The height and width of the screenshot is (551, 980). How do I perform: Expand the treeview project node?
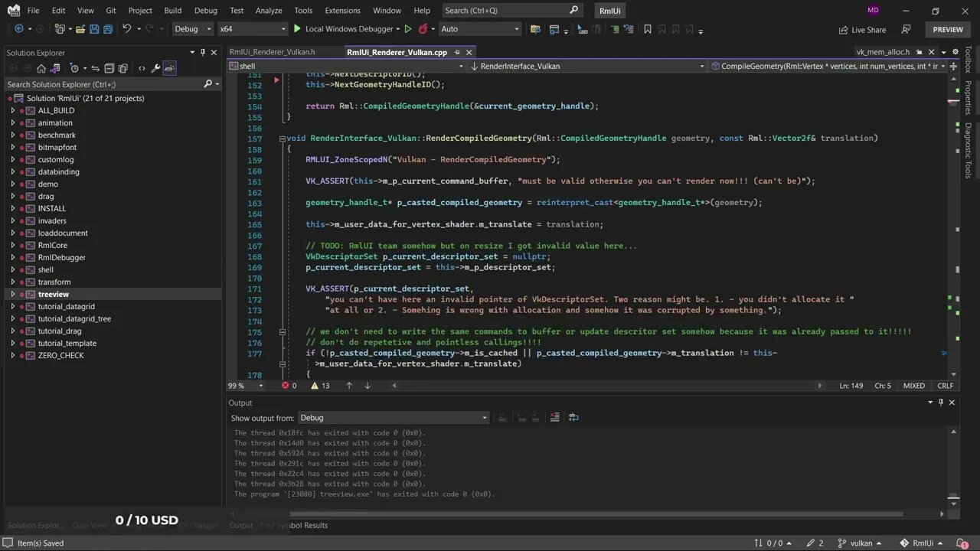[x=12, y=295]
